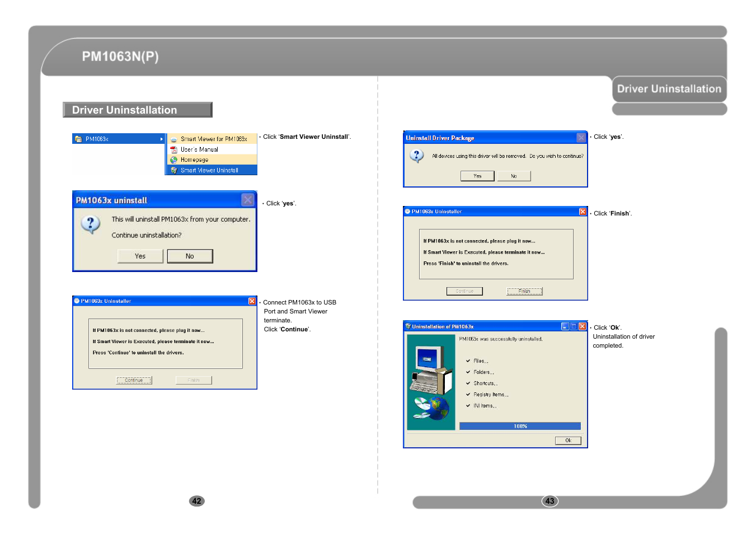Close the Uninstallation of PM1063x window
756x534 pixels.
[583, 326]
